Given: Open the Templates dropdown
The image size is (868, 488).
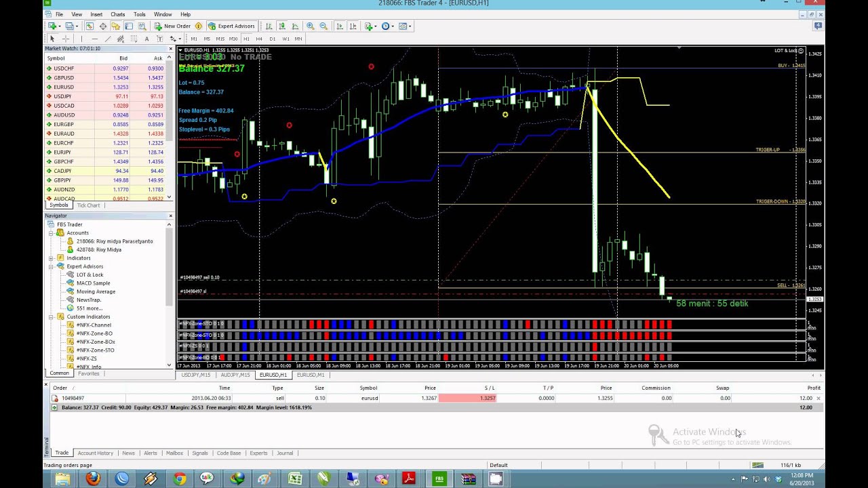Looking at the screenshot, I should pos(405,26).
